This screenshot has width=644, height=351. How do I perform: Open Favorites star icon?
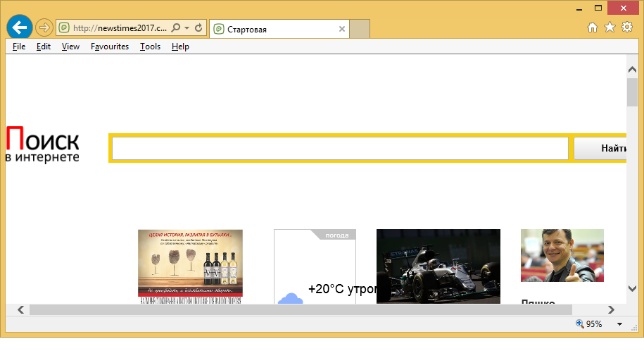click(x=609, y=27)
